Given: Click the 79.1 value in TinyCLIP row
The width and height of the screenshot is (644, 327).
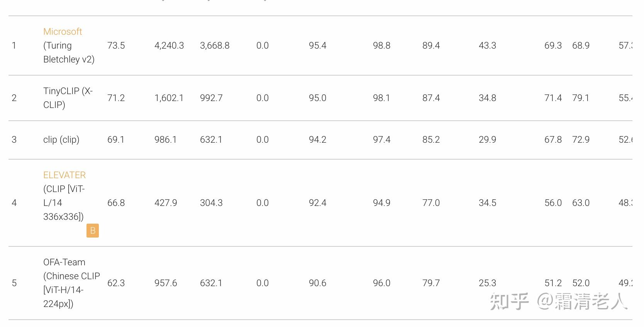Looking at the screenshot, I should [x=581, y=98].
